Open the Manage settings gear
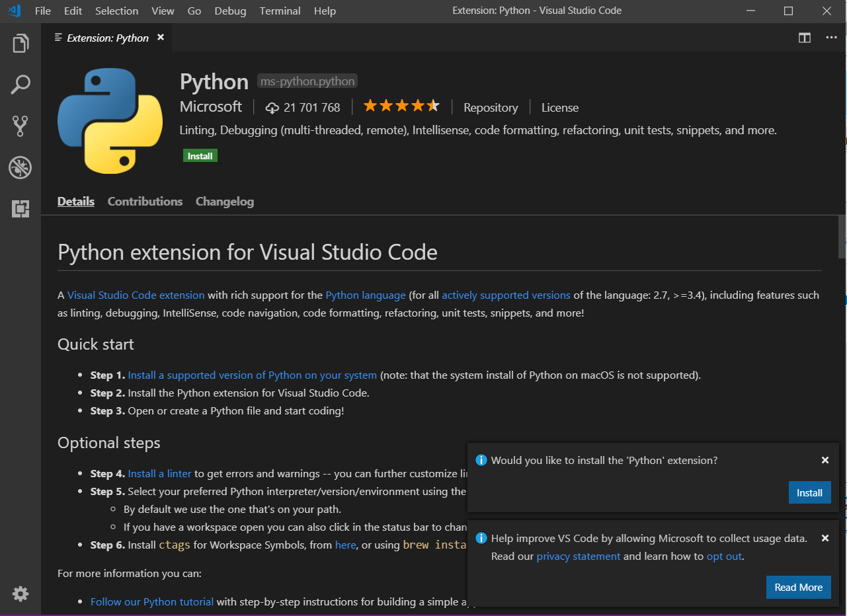The image size is (847, 616). pos(20,594)
